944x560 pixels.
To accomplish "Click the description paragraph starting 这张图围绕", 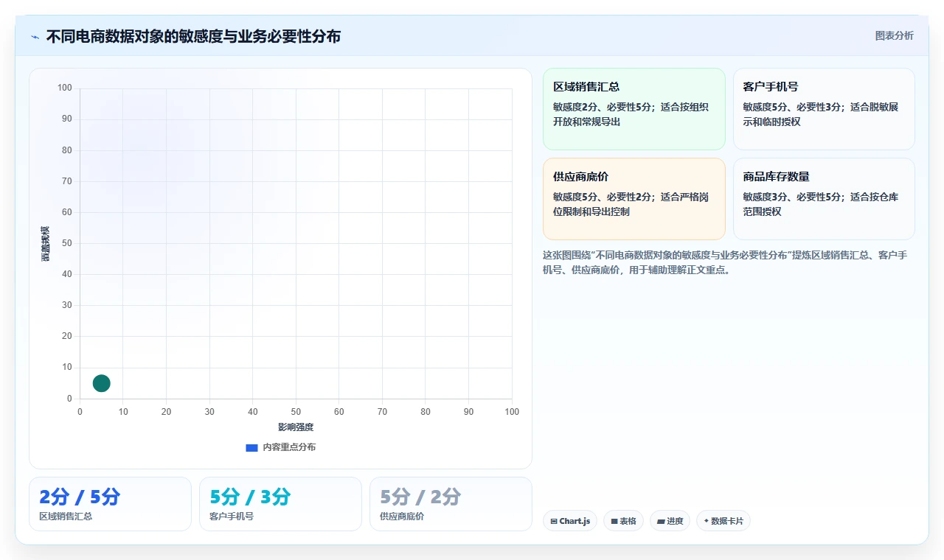I will (726, 262).
